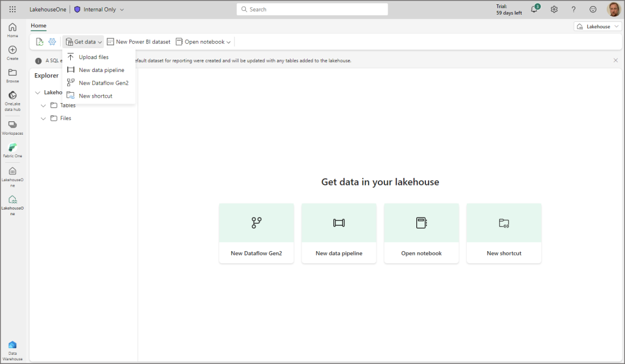Open the global settings gear icon
The height and width of the screenshot is (364, 625).
click(x=554, y=9)
